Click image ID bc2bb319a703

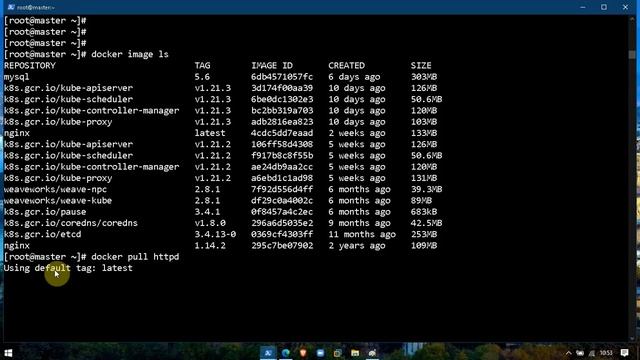(x=282, y=111)
